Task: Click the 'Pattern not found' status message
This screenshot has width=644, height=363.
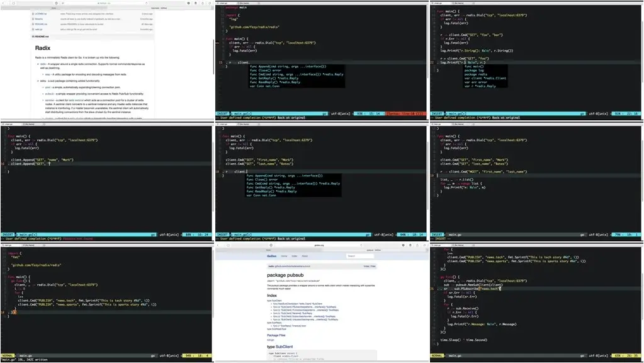Action: (x=78, y=239)
